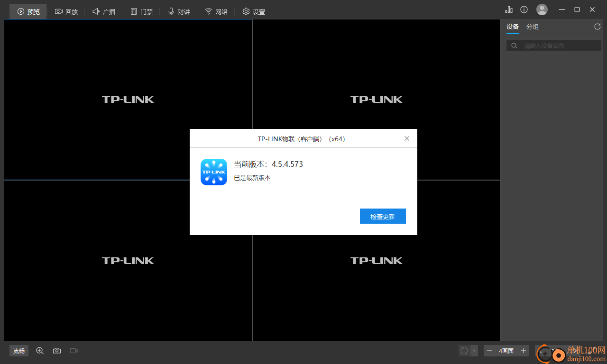The height and width of the screenshot is (364, 607).
Task: Refresh the device list
Action: pyautogui.click(x=598, y=27)
